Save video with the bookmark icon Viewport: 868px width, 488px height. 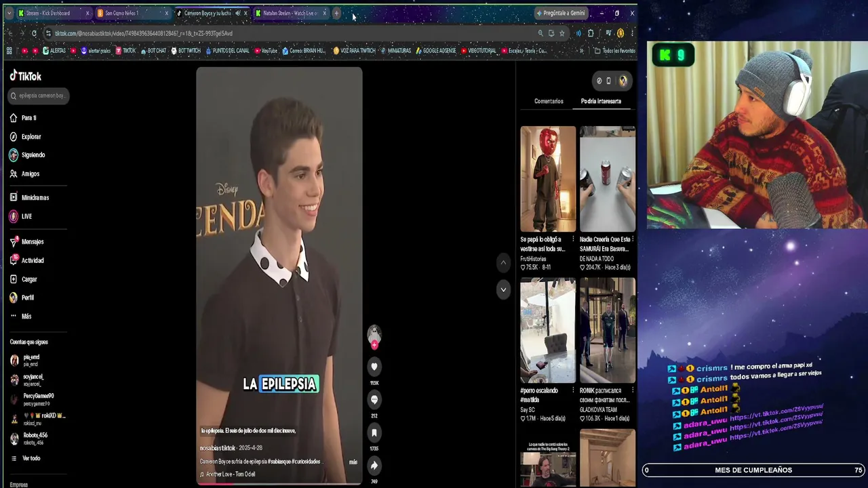point(374,432)
